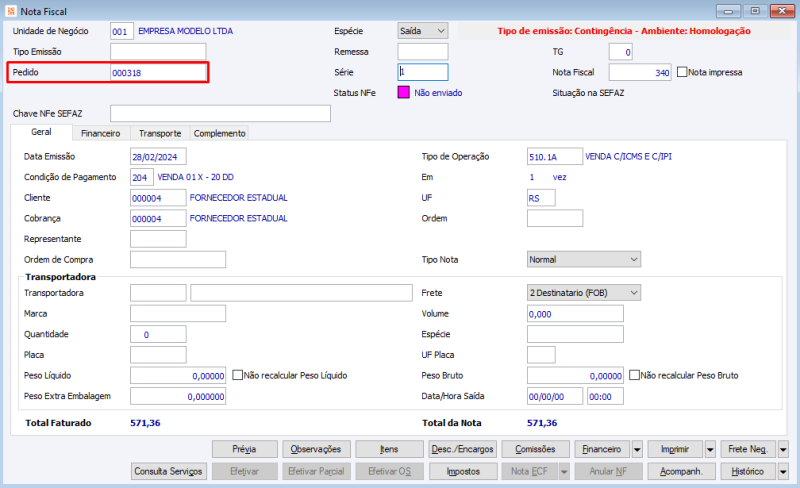The image size is (800, 488).
Task: Click the Ordem field
Action: (555, 218)
